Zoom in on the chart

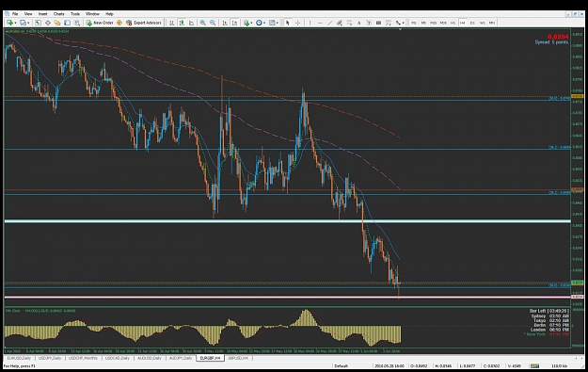click(x=203, y=23)
